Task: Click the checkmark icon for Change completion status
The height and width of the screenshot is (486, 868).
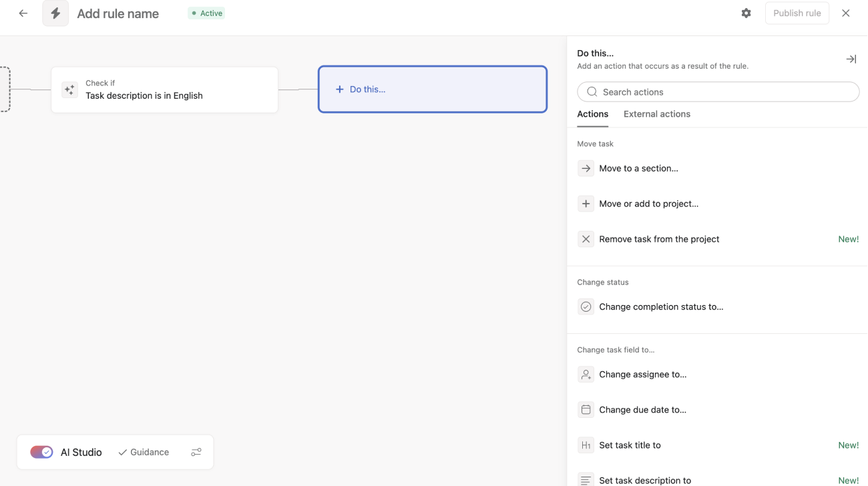Action: [x=586, y=306]
